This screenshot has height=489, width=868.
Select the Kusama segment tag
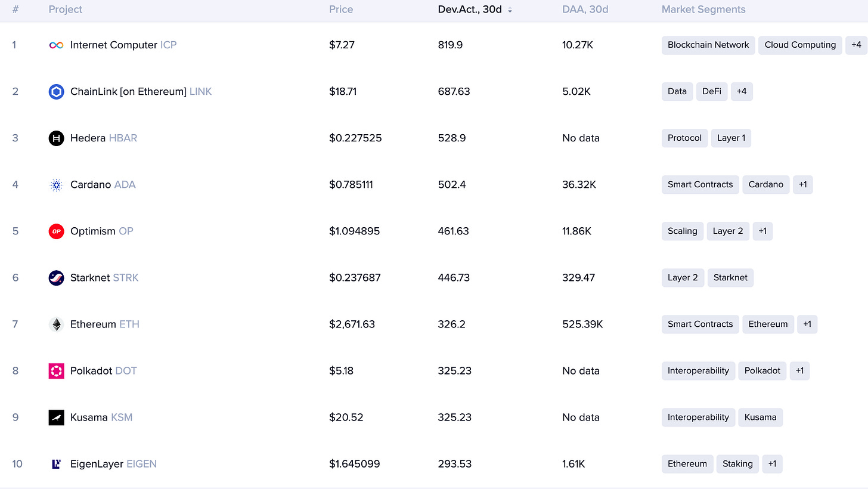pyautogui.click(x=760, y=417)
